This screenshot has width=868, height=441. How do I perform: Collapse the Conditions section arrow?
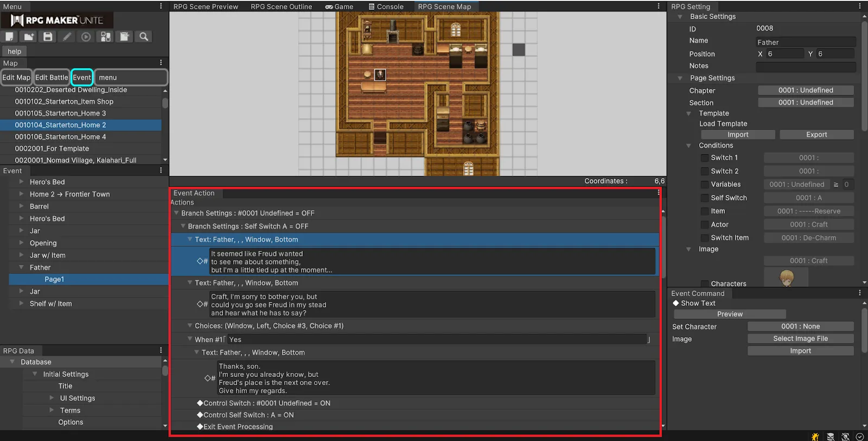tap(688, 146)
